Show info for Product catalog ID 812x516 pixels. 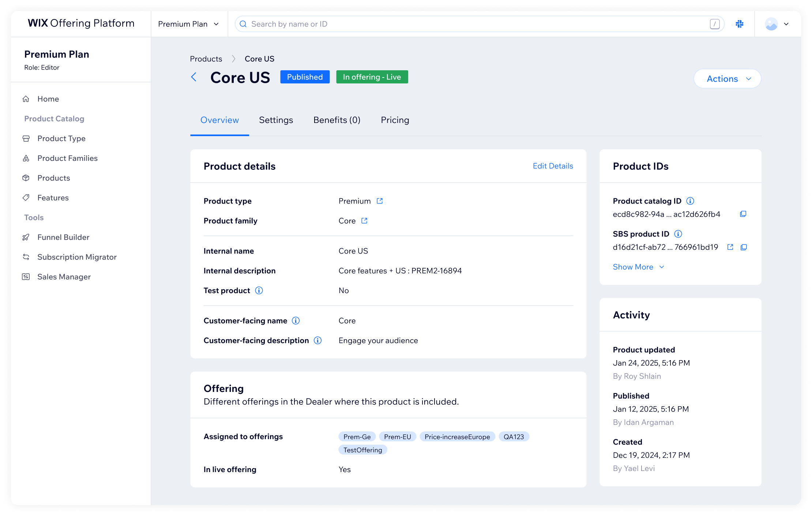[690, 201]
